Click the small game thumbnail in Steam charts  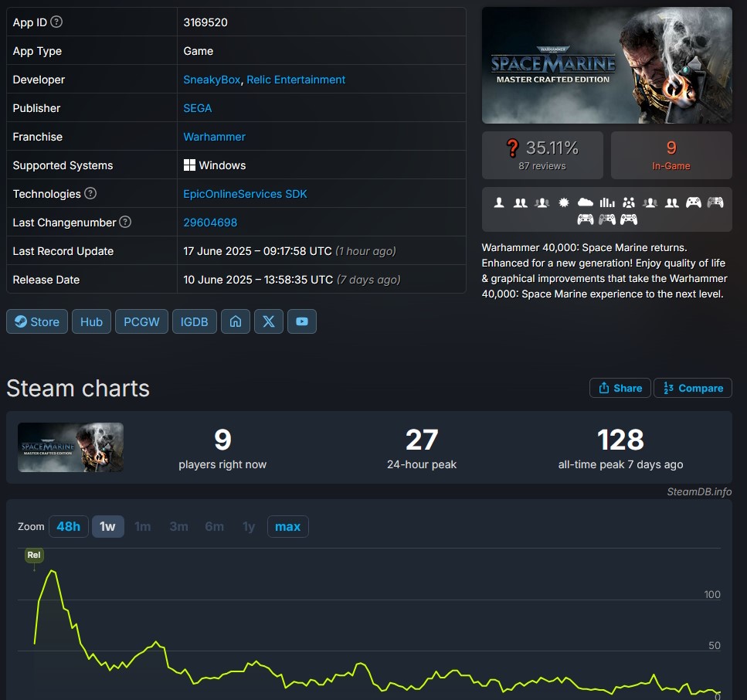70,447
